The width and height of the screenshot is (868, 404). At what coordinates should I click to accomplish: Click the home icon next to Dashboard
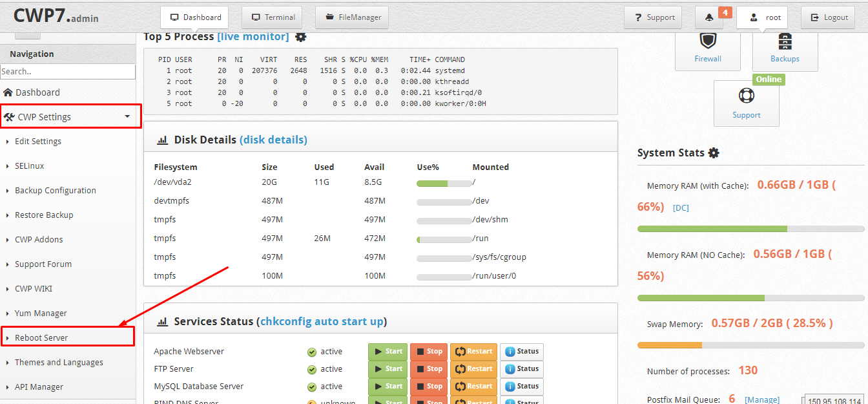point(8,92)
